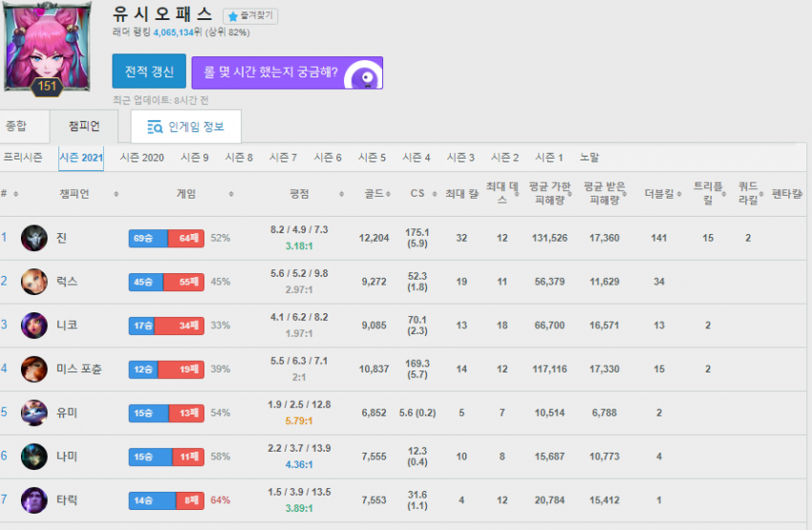
Task: Select the 프리시즌 season tab
Action: [x=23, y=158]
